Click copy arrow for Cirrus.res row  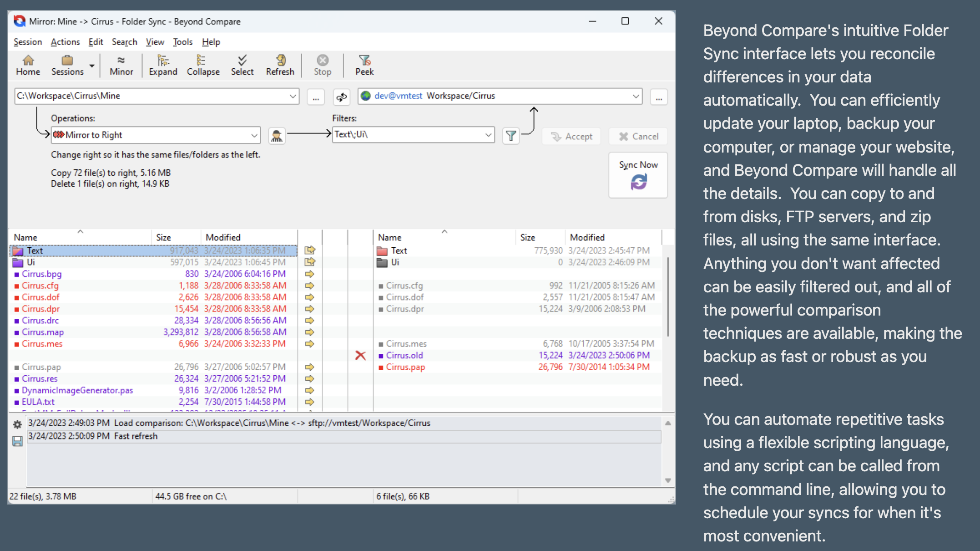tap(310, 379)
